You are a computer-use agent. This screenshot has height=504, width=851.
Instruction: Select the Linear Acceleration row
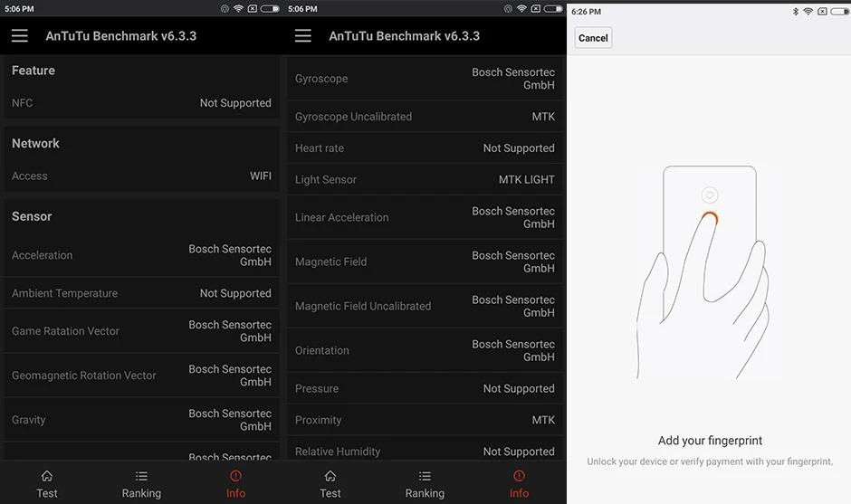425,217
